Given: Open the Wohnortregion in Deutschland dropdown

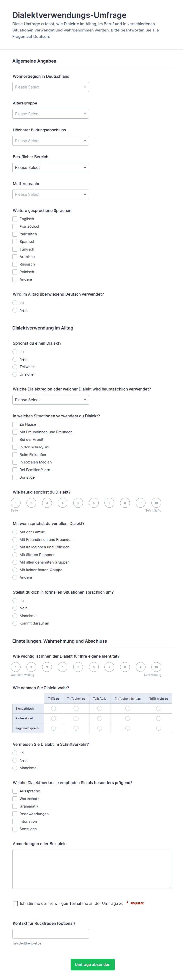Looking at the screenshot, I should click(51, 87).
